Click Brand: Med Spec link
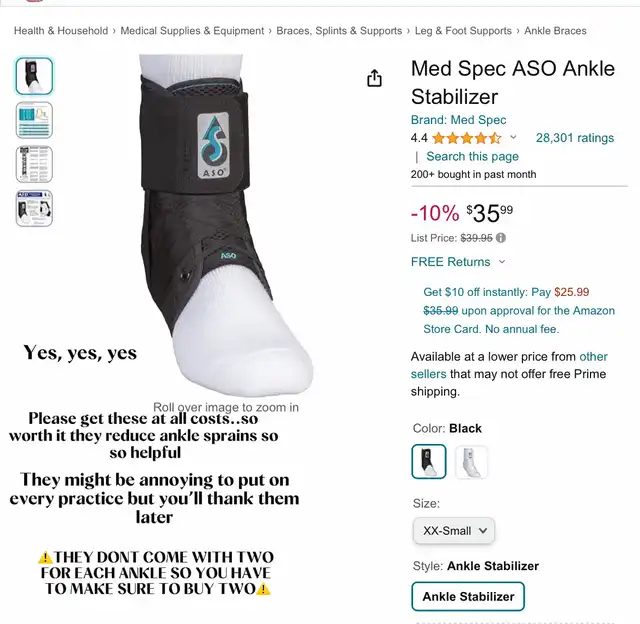This screenshot has height=624, width=640. pos(458,120)
